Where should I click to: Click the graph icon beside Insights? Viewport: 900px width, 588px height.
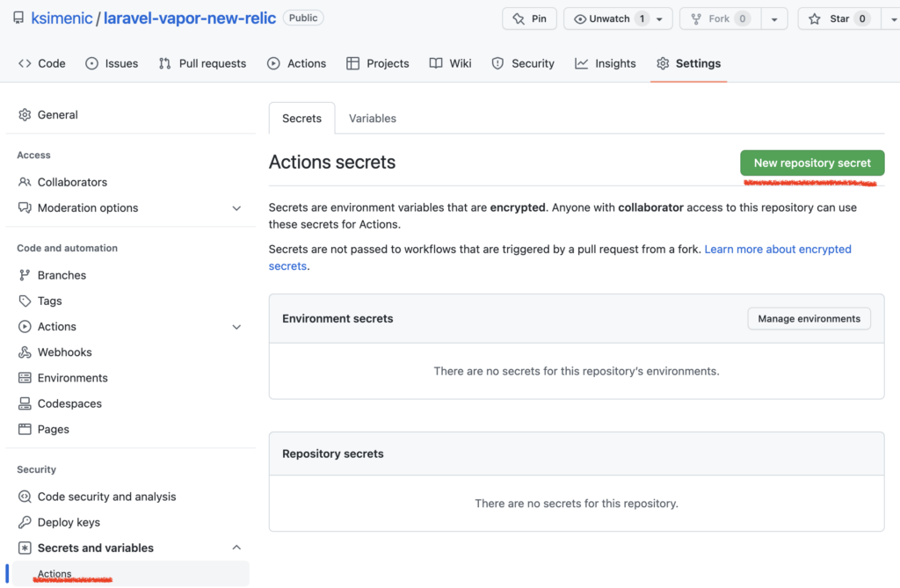(582, 64)
